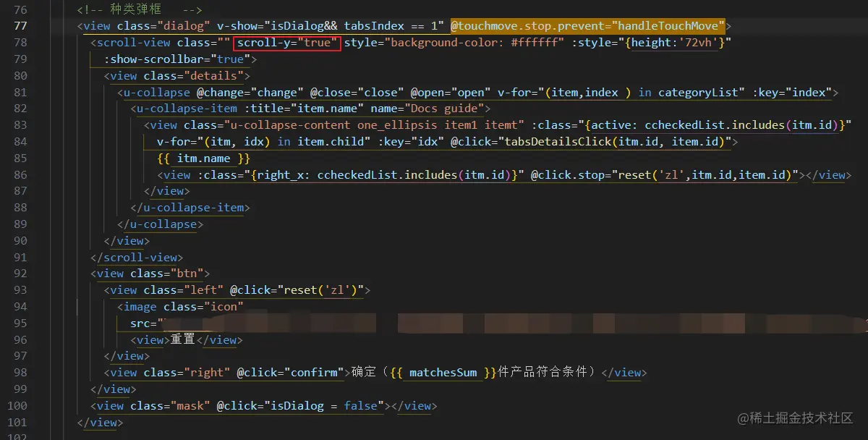Click the "handleTouchMove" handler value

[x=671, y=26]
